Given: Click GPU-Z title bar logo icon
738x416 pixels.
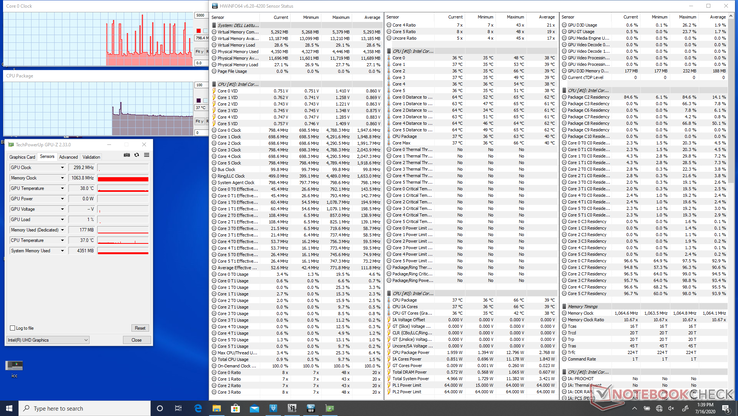Looking at the screenshot, I should 11,144.
